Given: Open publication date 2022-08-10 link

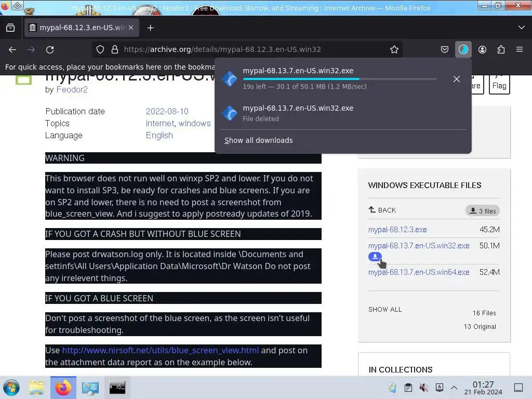Looking at the screenshot, I should pyautogui.click(x=167, y=111).
